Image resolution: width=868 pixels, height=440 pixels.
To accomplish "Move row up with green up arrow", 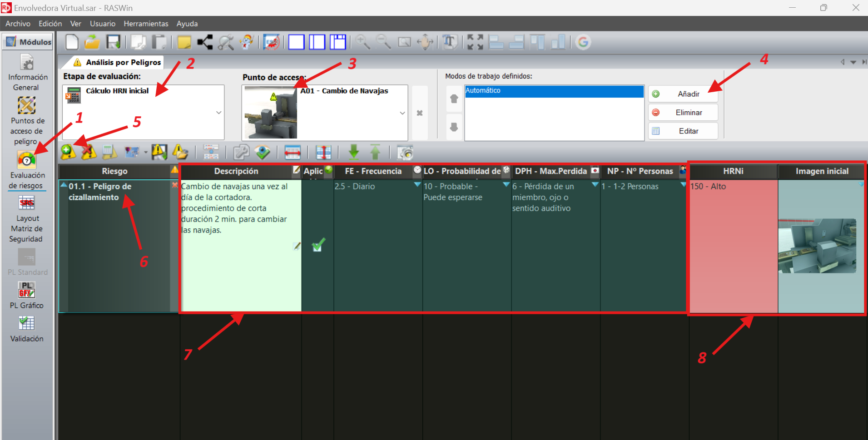I will click(375, 152).
